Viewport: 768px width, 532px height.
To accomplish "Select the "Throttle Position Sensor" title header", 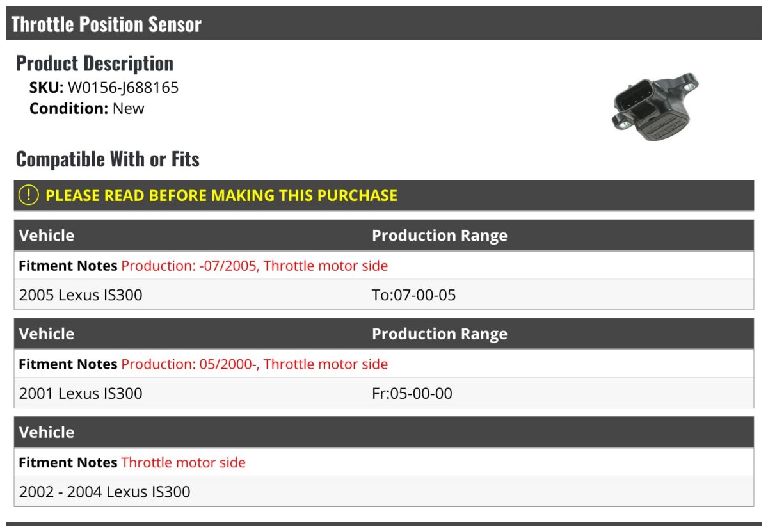I will point(106,24).
